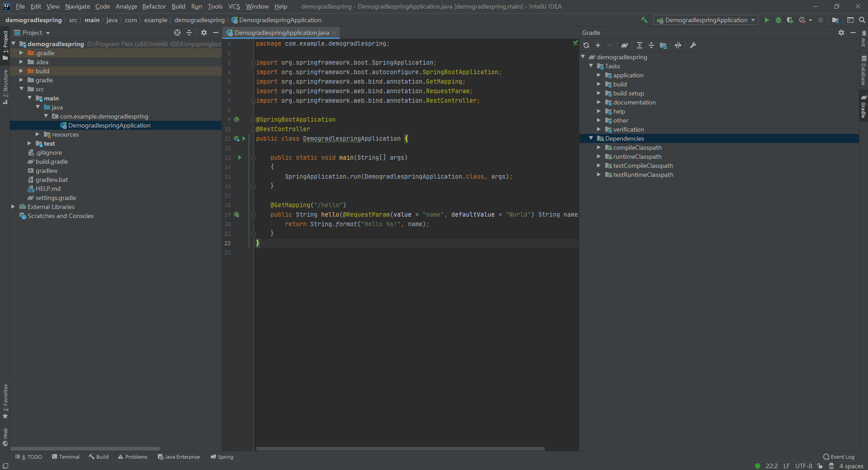868x470 pixels.
Task: Click the editor horizontal scrollbar
Action: click(x=400, y=449)
